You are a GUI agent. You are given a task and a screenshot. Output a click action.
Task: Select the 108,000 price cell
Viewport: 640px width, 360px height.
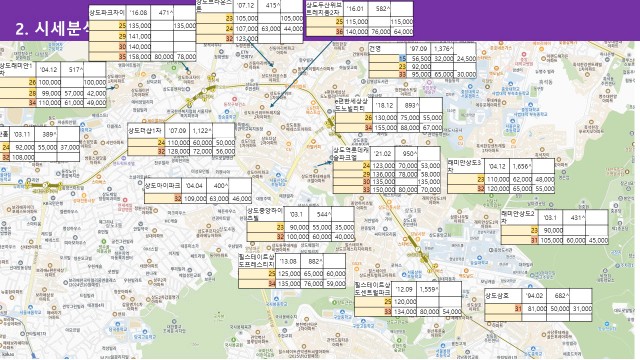click(22, 157)
